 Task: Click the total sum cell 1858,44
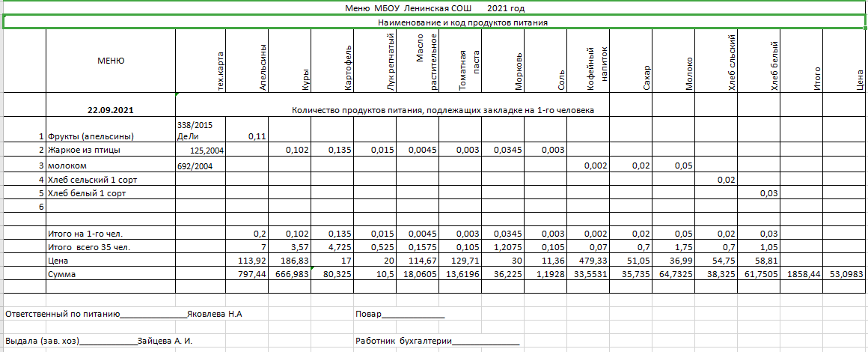tap(801, 275)
